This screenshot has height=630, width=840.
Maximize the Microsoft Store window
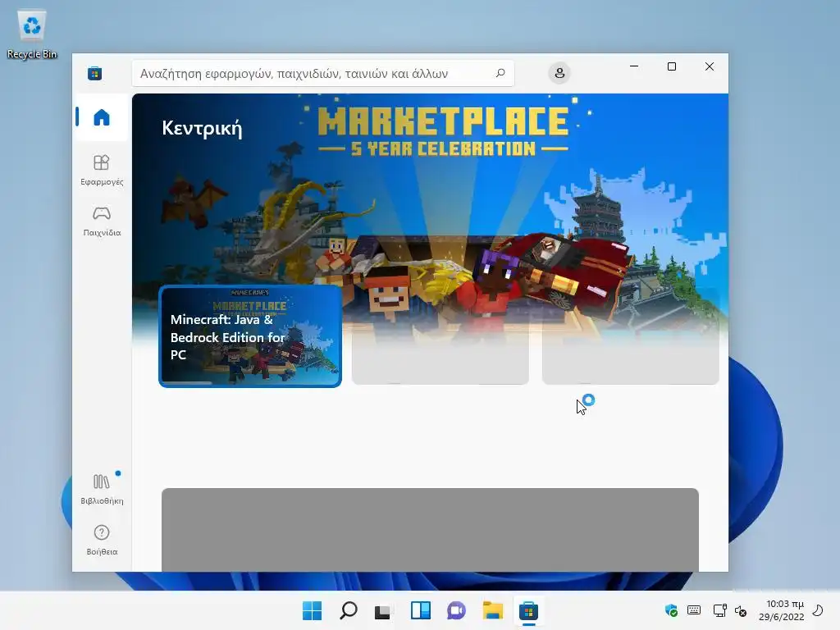[x=672, y=66]
